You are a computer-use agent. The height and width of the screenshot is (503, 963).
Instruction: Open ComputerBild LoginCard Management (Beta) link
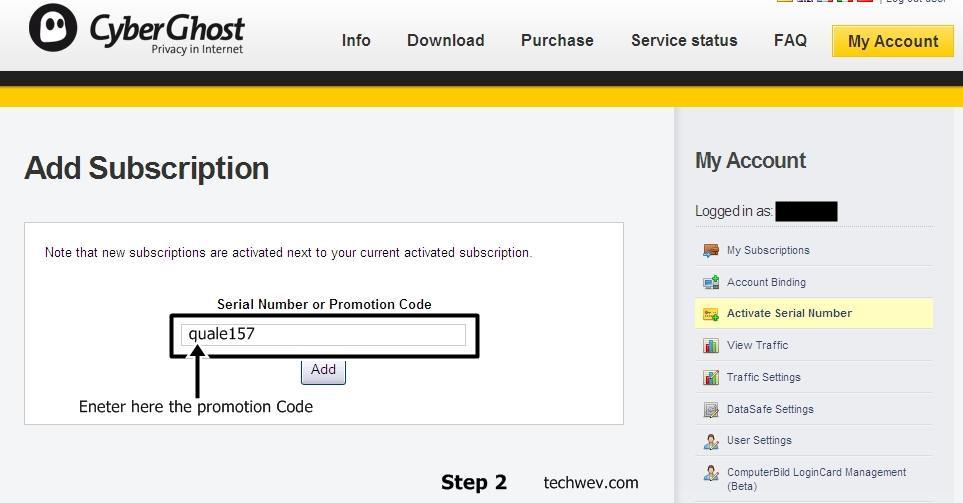coord(816,479)
